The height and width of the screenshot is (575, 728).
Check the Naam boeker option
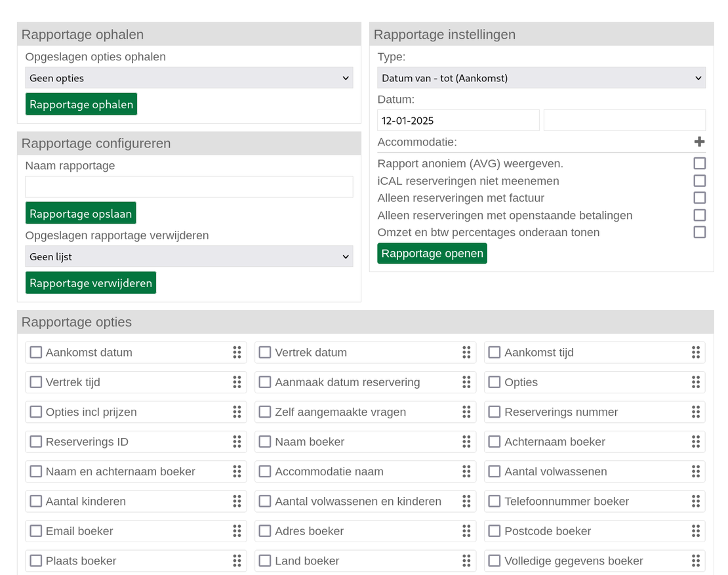[265, 442]
